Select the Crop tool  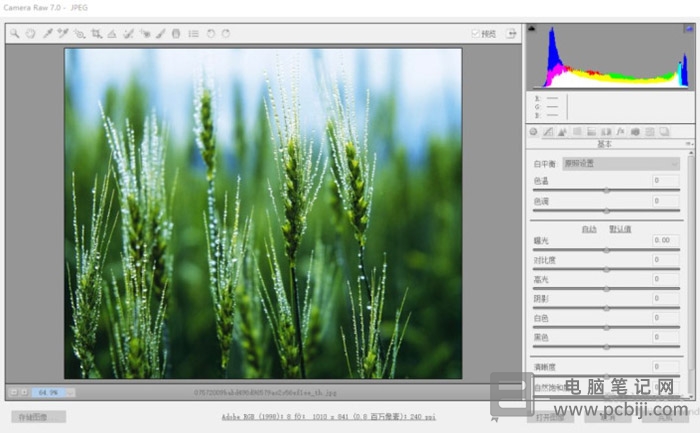(x=96, y=33)
